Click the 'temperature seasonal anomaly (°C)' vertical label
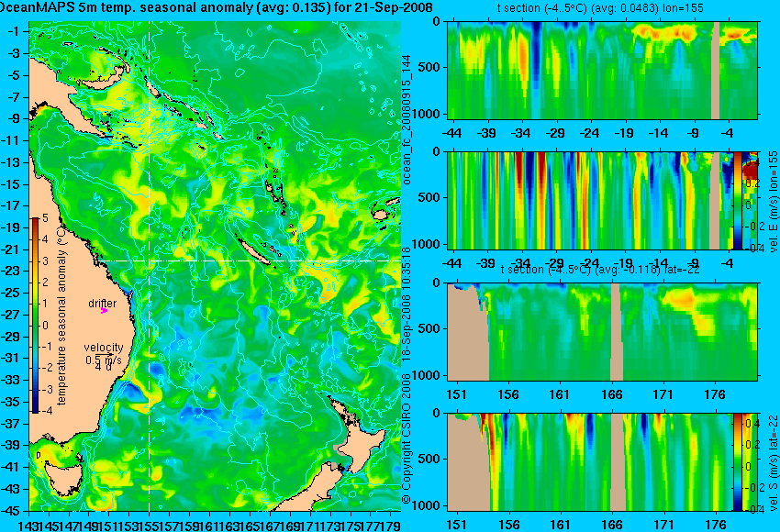Viewport: 780px width, 532px height. tap(61, 315)
